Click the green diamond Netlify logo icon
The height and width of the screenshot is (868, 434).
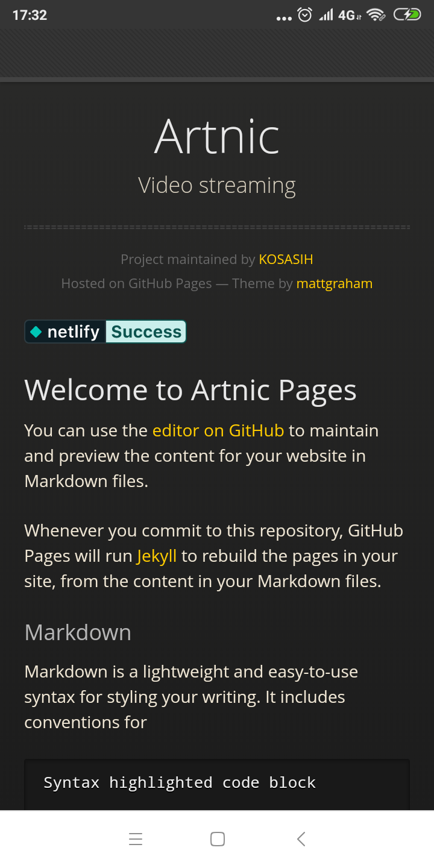(36, 332)
